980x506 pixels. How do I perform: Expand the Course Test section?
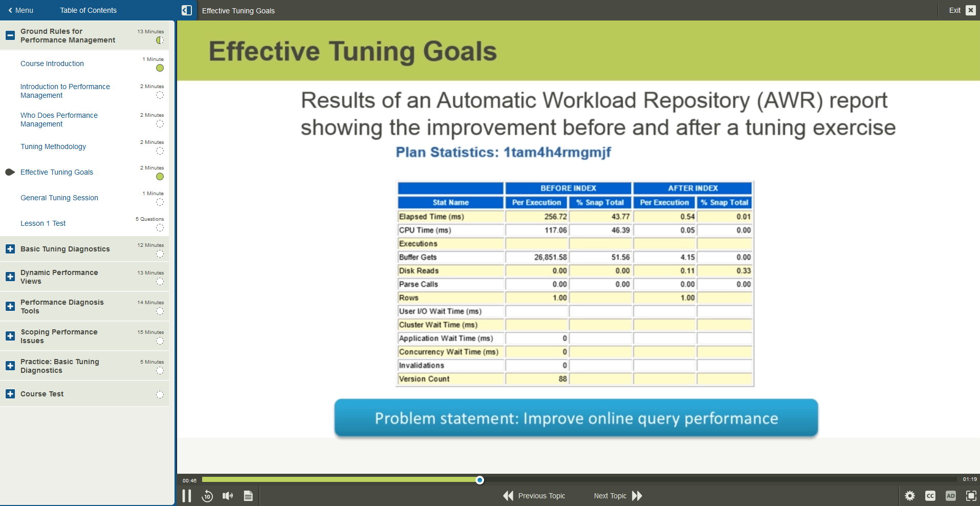pos(10,394)
